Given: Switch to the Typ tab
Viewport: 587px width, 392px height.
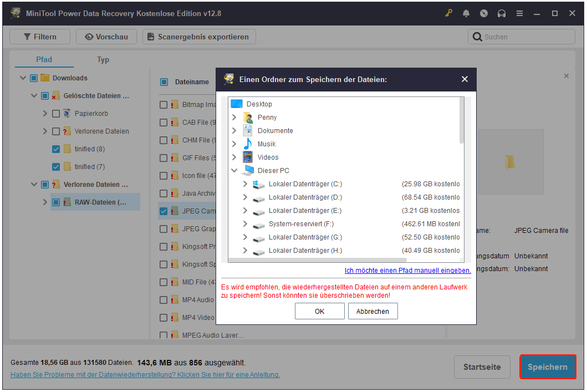Looking at the screenshot, I should [103, 59].
